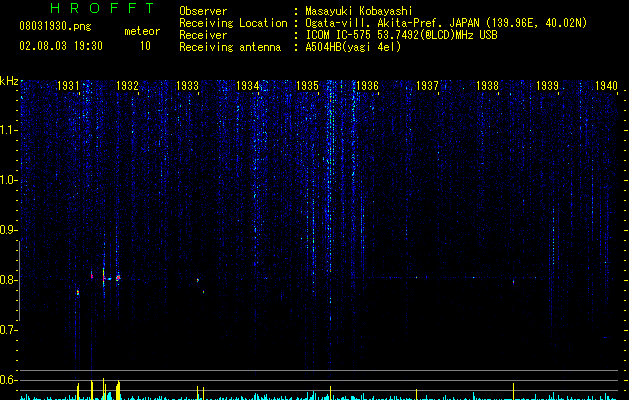
Task: Click the meteor echo at 1938 near 0.8 kHz
Action: 513,282
